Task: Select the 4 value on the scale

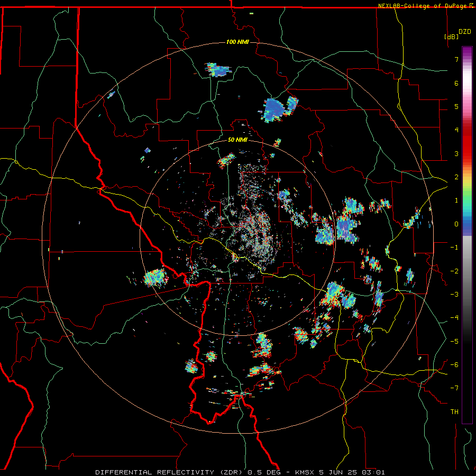Action: tap(456, 130)
